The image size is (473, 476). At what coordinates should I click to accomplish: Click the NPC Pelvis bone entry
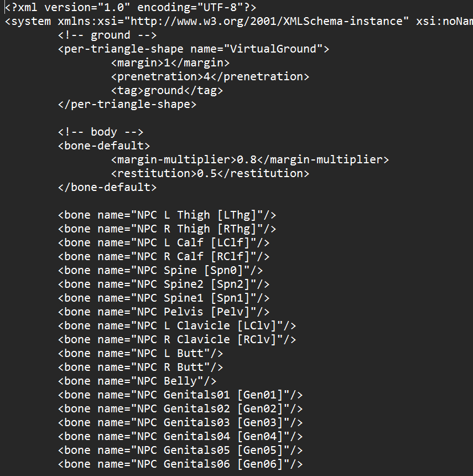(164, 312)
